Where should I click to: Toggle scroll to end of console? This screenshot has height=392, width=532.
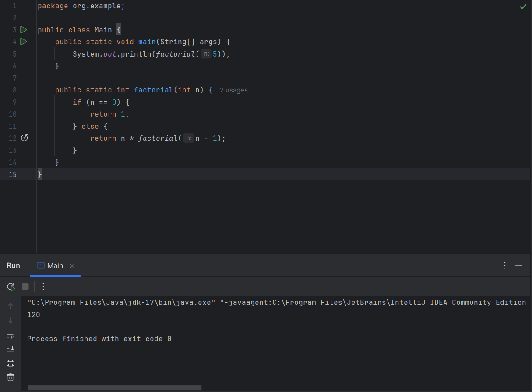tap(11, 349)
